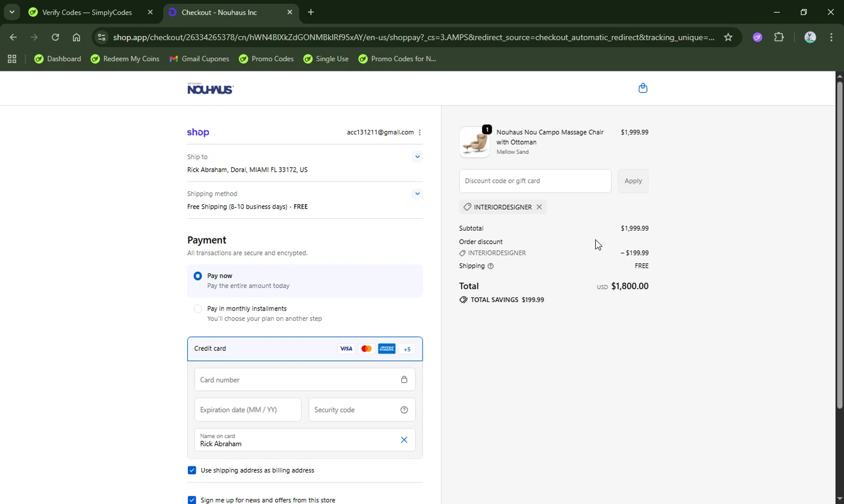Open the Single Use bookmark
This screenshot has width=844, height=504.
point(326,58)
